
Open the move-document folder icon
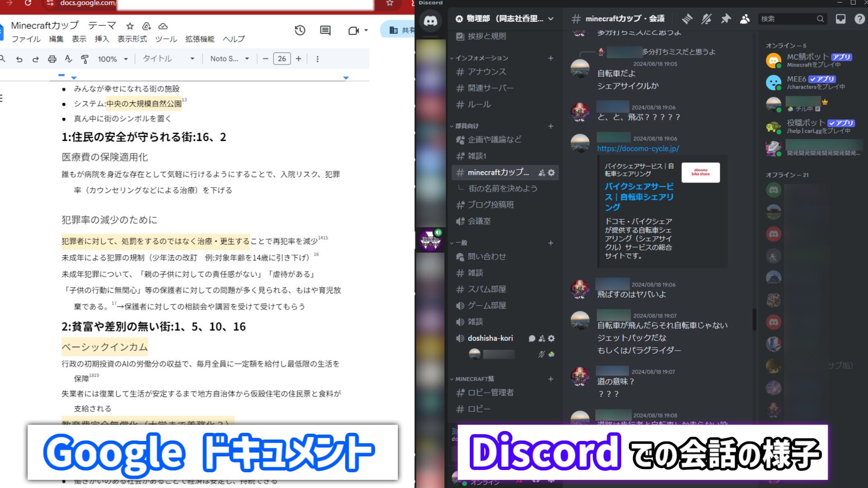click(x=146, y=26)
